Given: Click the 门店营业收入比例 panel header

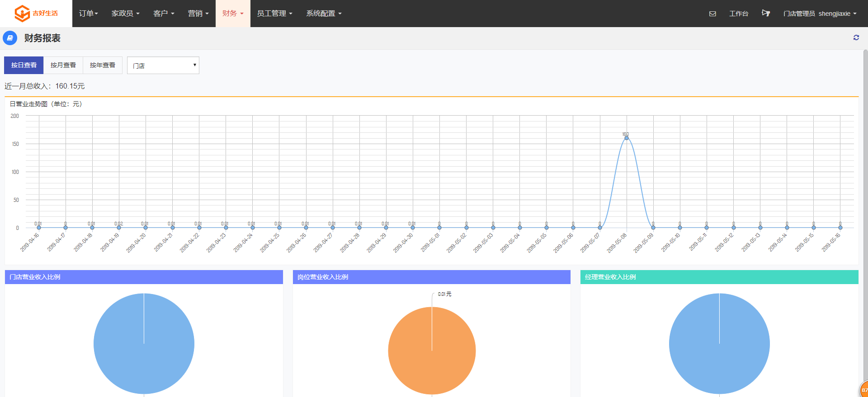Looking at the screenshot, I should (144, 277).
